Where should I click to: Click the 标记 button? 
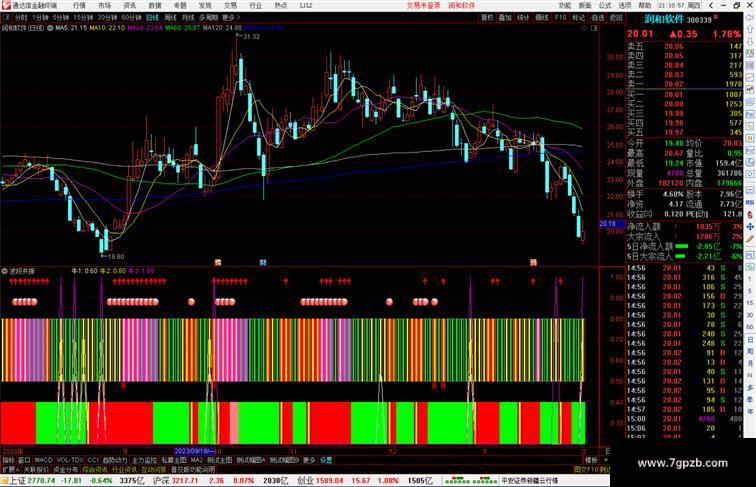pos(578,17)
